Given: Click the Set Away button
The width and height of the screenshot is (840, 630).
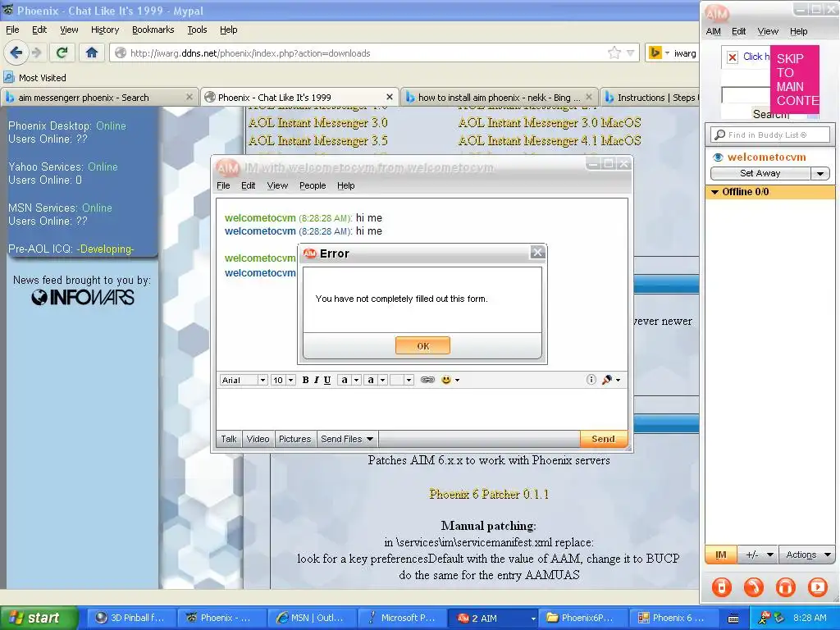Looking at the screenshot, I should click(x=760, y=173).
